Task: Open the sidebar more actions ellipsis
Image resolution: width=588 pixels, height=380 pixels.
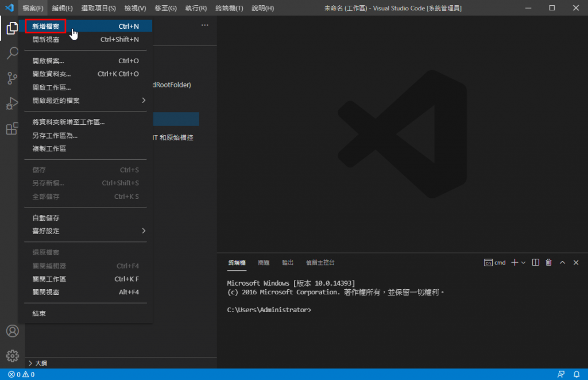Action: (205, 25)
